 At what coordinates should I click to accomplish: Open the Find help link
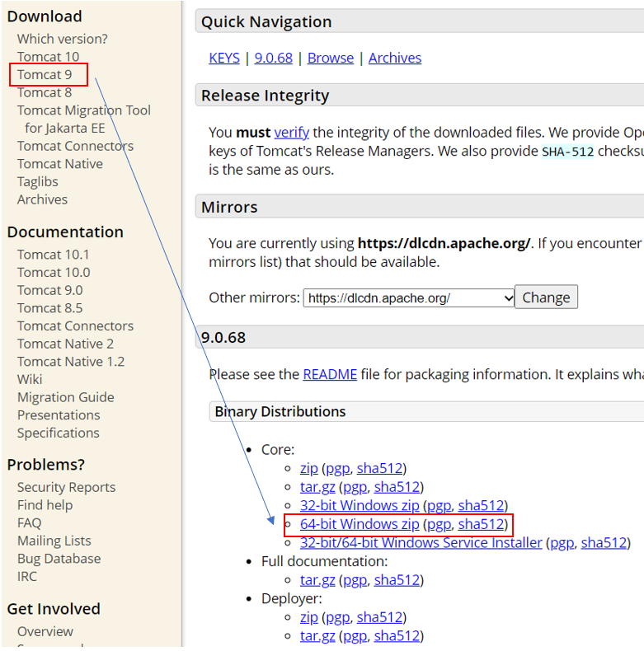click(45, 505)
